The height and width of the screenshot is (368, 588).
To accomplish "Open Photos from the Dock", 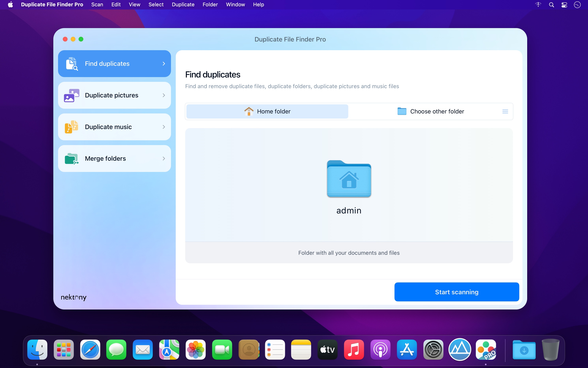I will [196, 349].
